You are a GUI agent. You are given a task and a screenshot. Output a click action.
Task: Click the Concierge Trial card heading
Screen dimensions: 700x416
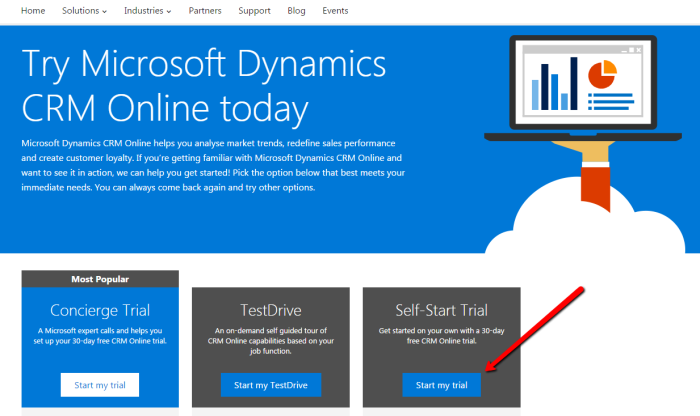[100, 311]
